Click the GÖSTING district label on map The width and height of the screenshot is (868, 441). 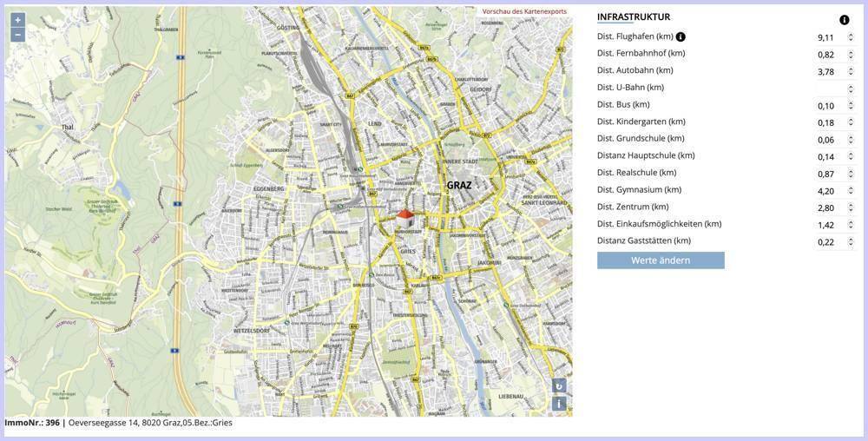point(287,27)
